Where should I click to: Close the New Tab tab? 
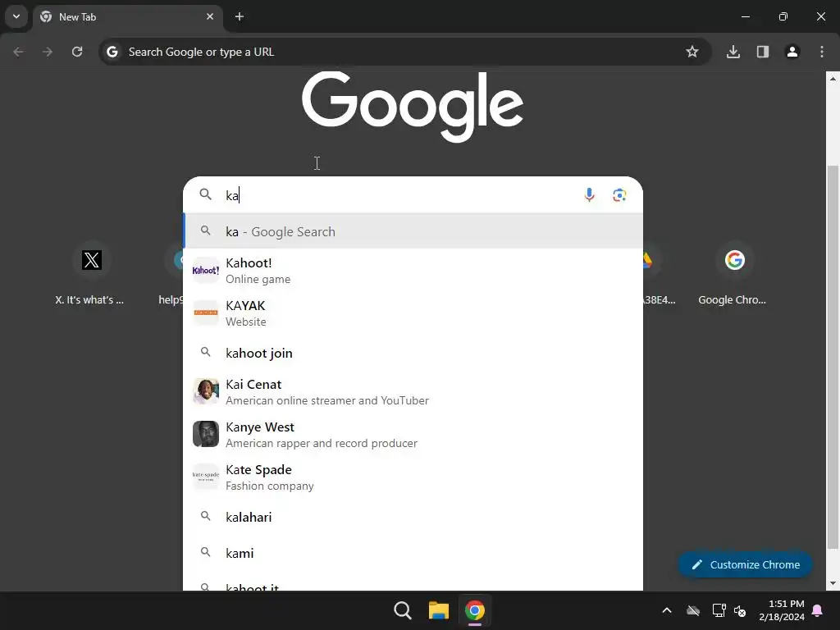pos(210,16)
